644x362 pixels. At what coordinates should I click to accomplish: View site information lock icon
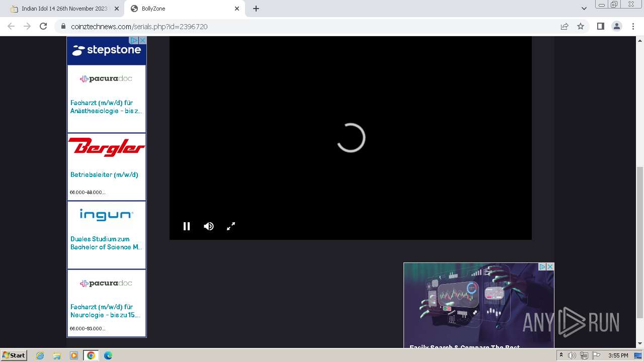tap(63, 26)
